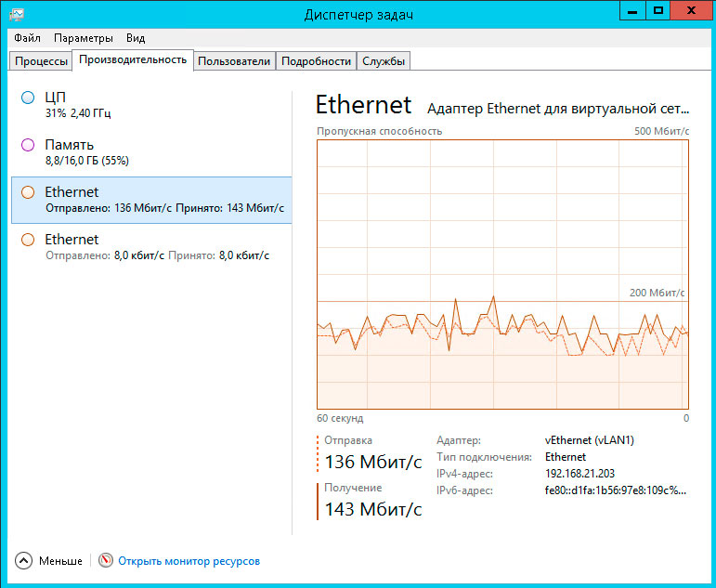The height and width of the screenshot is (588, 716).
Task: Open the Вид menu
Action: 136,38
